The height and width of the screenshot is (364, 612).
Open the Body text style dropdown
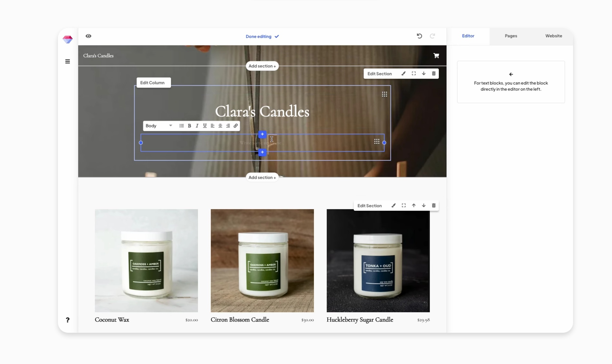[159, 126]
